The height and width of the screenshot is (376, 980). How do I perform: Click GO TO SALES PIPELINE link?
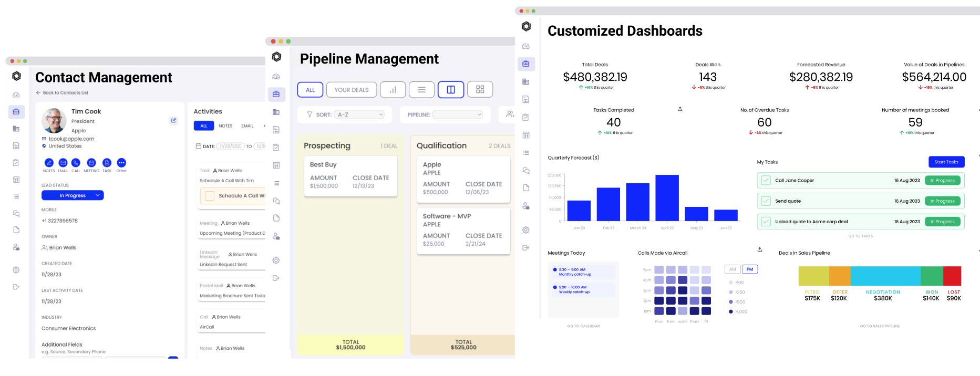880,326
